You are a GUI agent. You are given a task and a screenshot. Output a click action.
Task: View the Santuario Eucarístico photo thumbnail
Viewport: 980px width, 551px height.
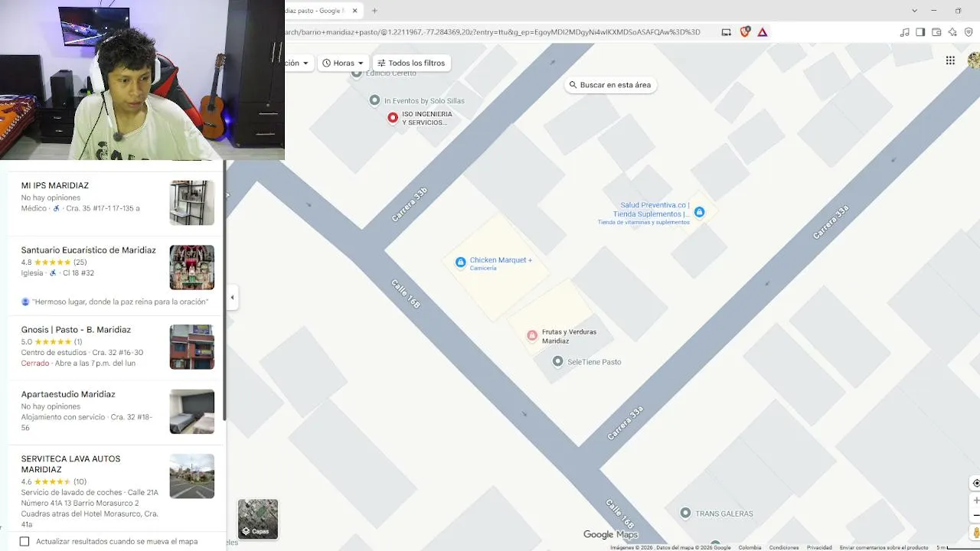pos(192,268)
